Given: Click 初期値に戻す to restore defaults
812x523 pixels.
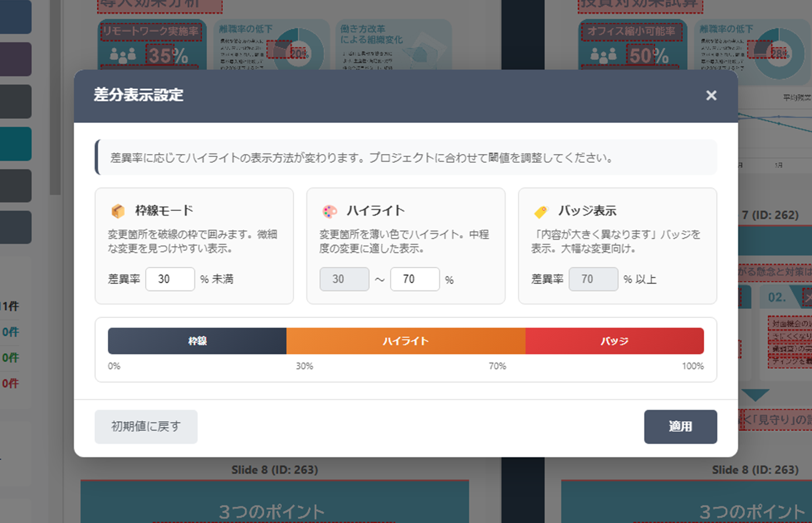Looking at the screenshot, I should coord(146,427).
